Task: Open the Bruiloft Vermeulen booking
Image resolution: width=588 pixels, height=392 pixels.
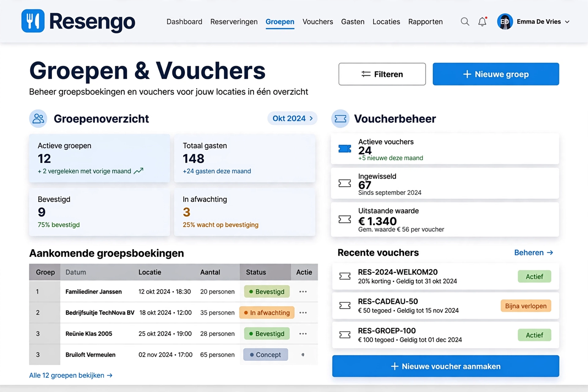Action: coord(90,355)
